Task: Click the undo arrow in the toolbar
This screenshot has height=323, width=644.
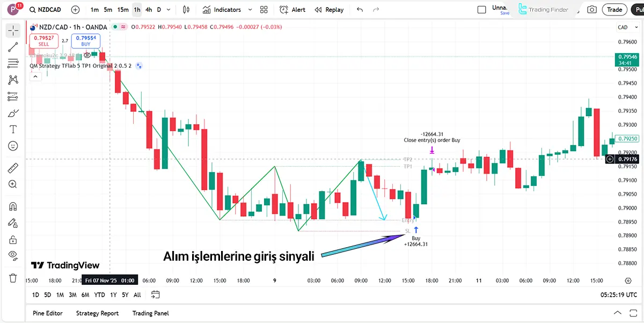Action: tap(360, 9)
